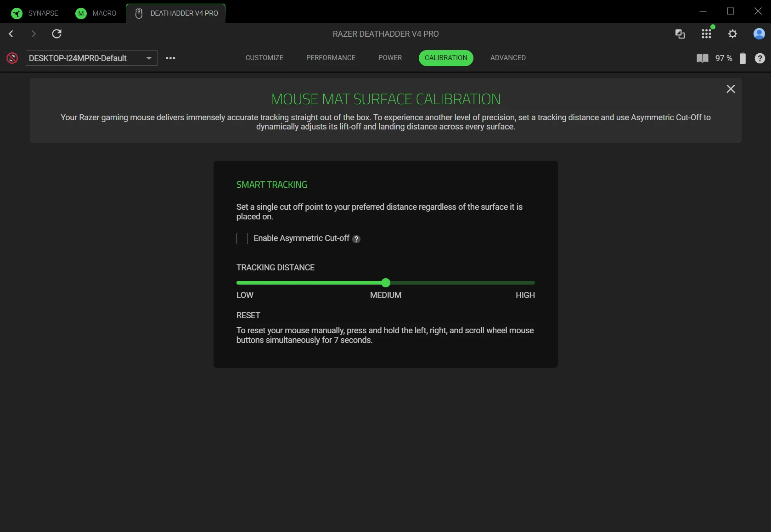
Task: Go to the Customize tab
Action: (264, 58)
